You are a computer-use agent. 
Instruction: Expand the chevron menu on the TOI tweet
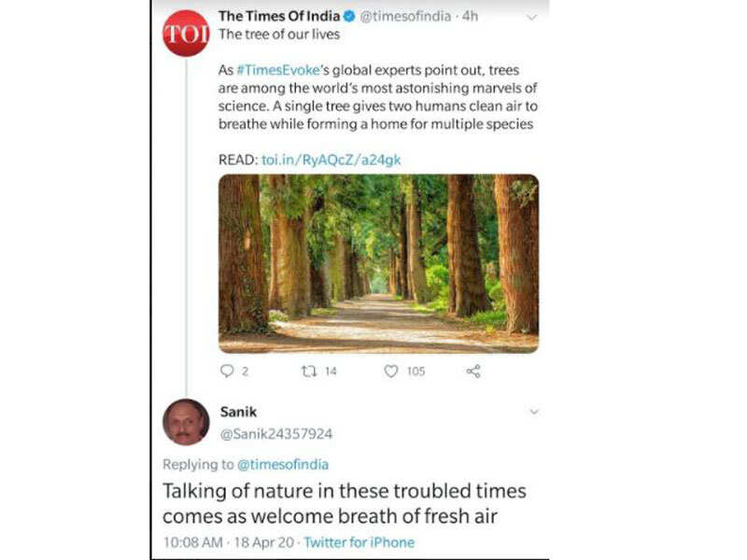coord(532,17)
